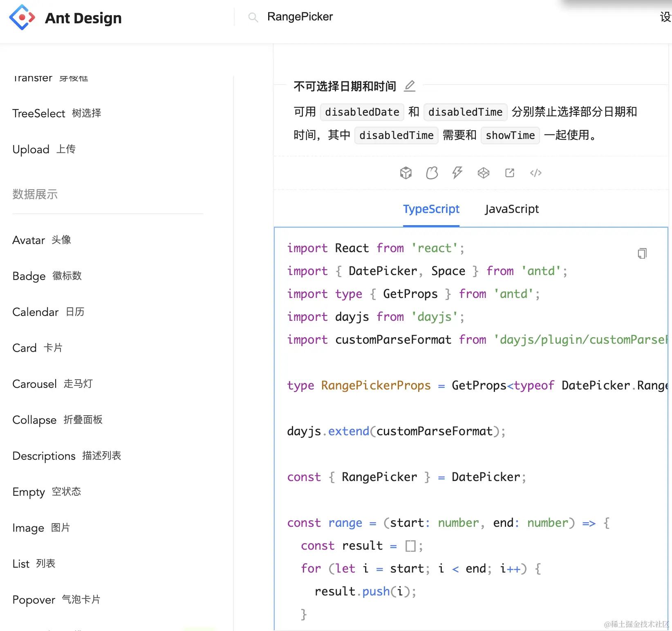The image size is (672, 631).
Task: Open demo in new window icon
Action: [510, 173]
